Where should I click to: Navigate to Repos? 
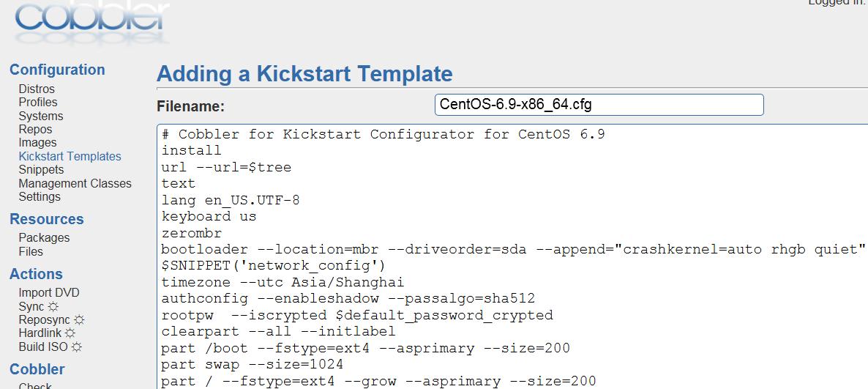pos(35,129)
